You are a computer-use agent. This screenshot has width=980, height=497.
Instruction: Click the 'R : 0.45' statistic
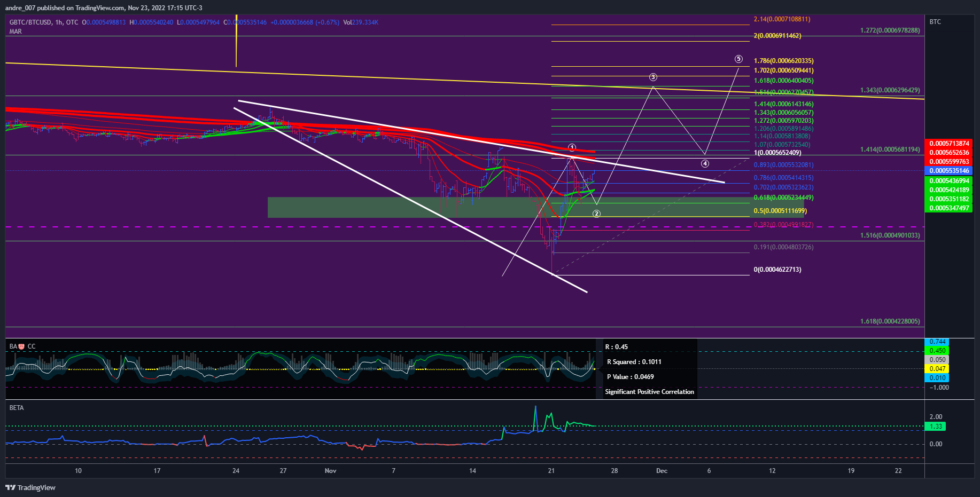pyautogui.click(x=617, y=347)
